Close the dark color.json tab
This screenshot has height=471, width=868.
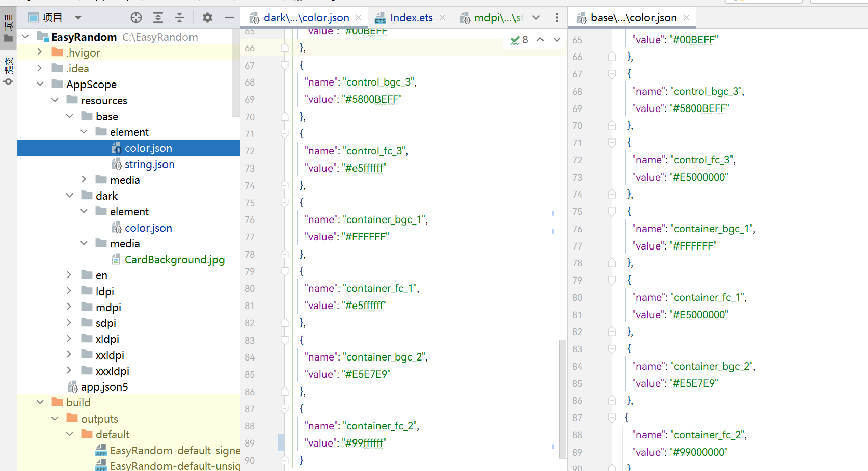tap(359, 18)
